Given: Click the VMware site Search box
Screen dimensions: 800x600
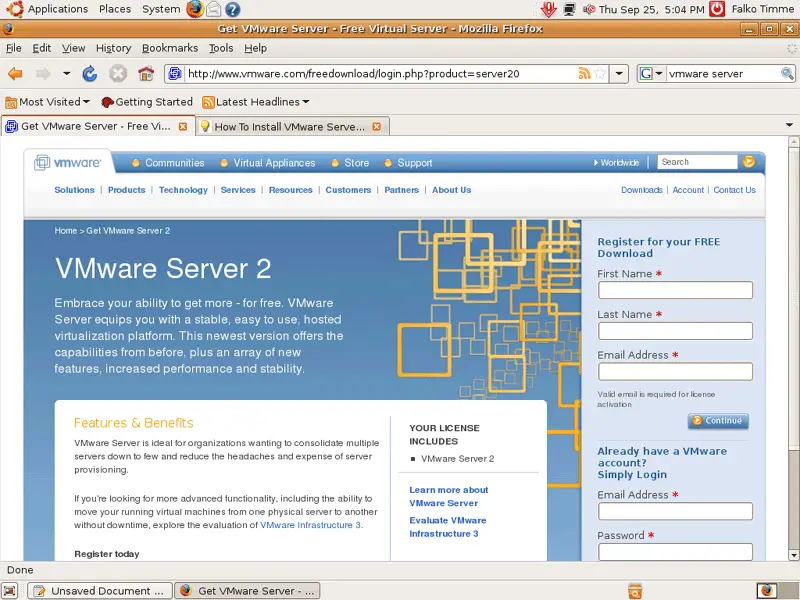Looking at the screenshot, I should pos(697,162).
